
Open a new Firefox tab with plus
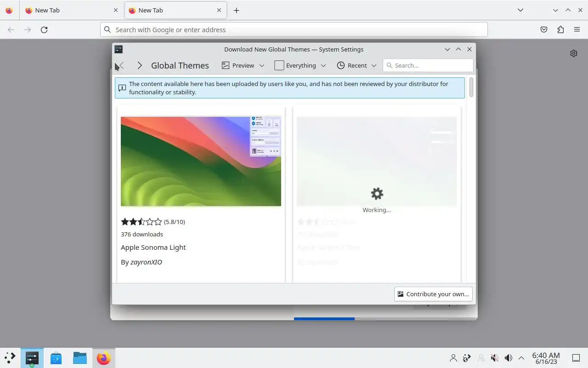coord(236,10)
